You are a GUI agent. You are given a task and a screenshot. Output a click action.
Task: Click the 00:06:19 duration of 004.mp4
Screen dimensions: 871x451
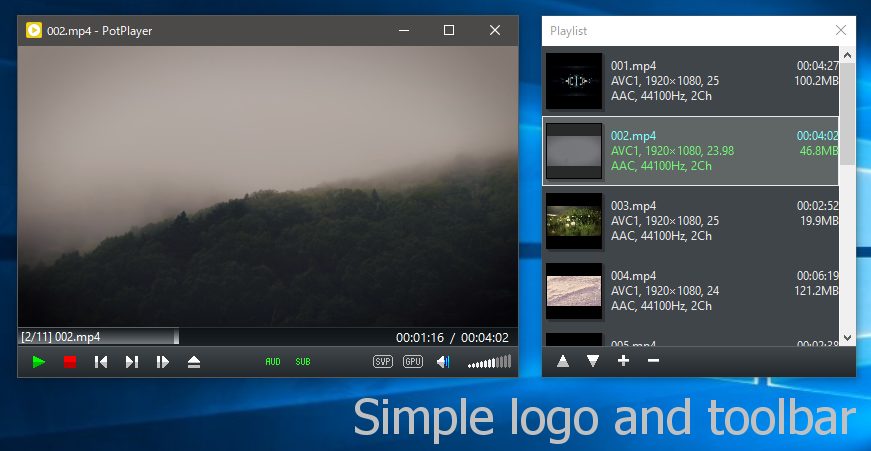click(818, 275)
